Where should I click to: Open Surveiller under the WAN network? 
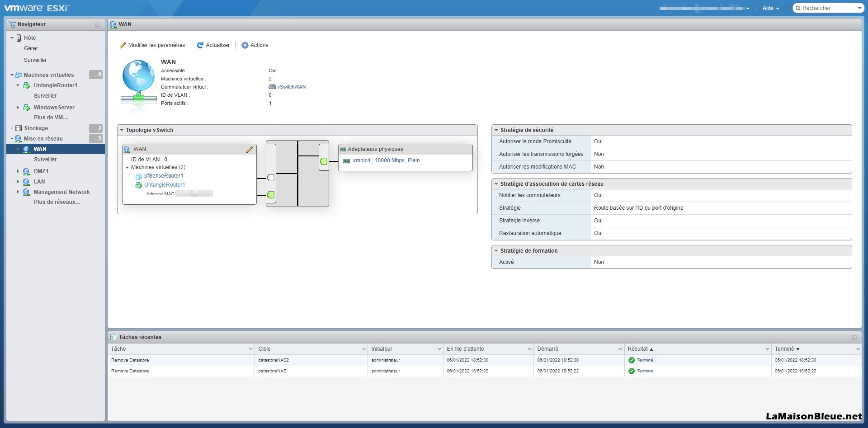(45, 160)
